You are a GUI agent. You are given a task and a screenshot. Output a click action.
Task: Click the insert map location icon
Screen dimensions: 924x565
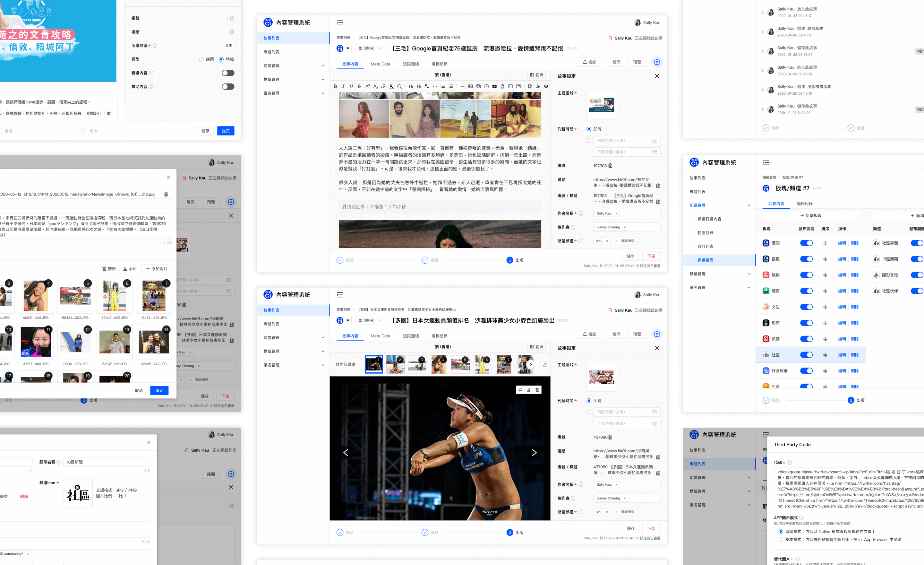518,86
